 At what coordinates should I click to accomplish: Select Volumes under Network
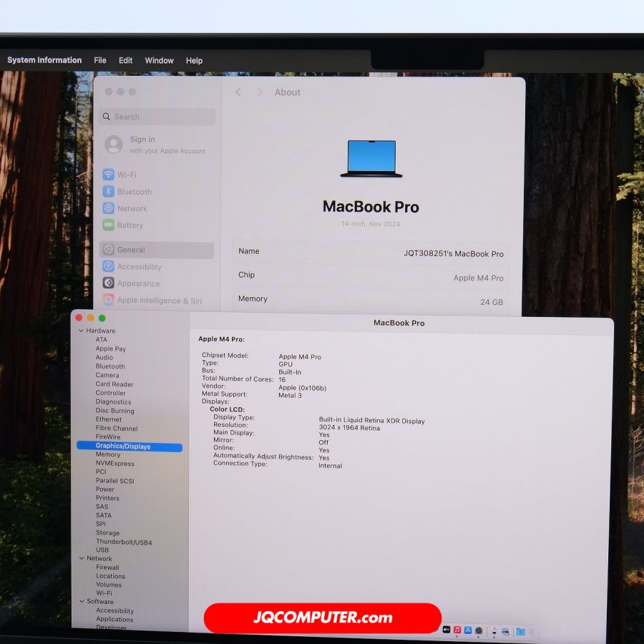tap(109, 585)
